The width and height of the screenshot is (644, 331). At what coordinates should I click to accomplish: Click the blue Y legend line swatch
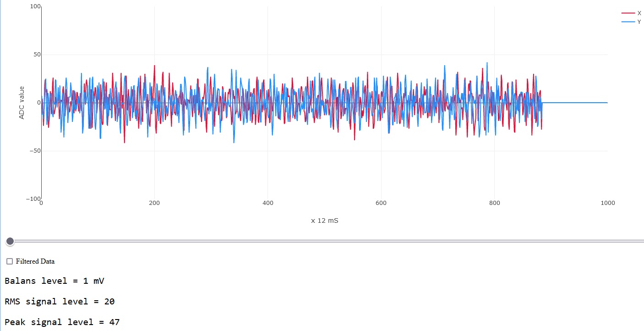(x=628, y=22)
